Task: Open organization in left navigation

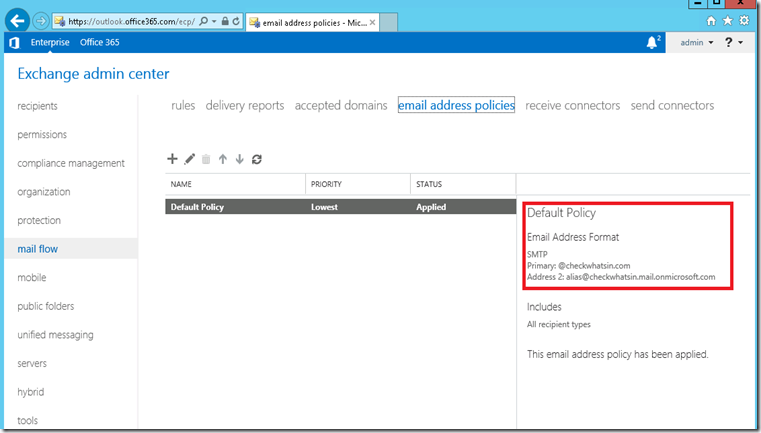Action: 44,192
